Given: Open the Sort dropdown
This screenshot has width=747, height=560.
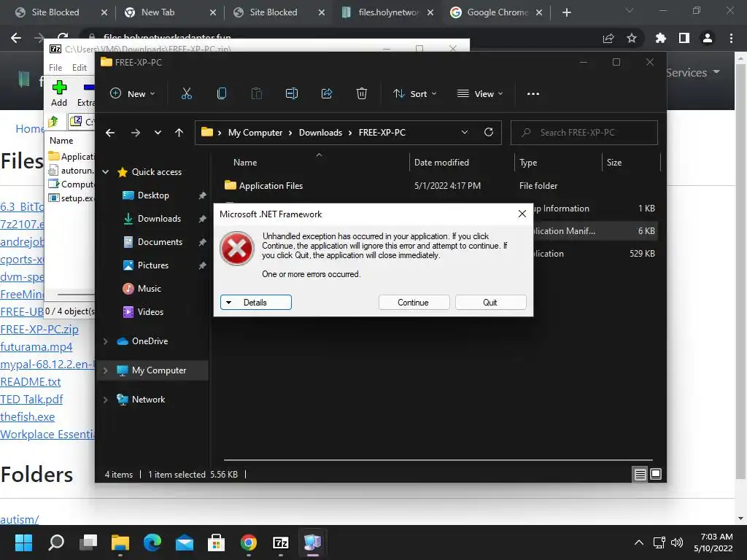Looking at the screenshot, I should pos(414,94).
